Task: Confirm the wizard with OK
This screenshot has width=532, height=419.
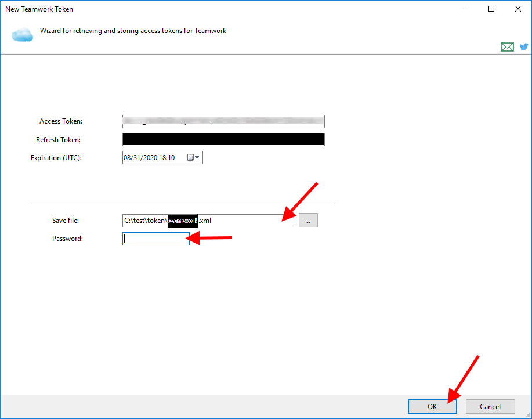Action: click(432, 407)
